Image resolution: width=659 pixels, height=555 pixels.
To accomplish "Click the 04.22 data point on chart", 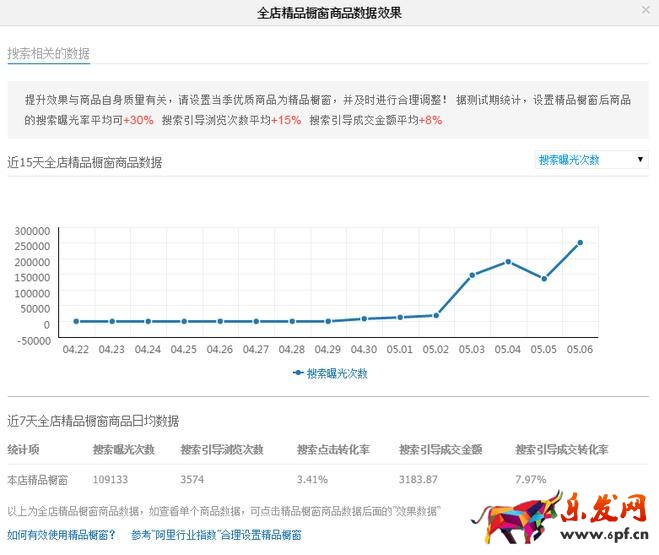I will tap(76, 321).
